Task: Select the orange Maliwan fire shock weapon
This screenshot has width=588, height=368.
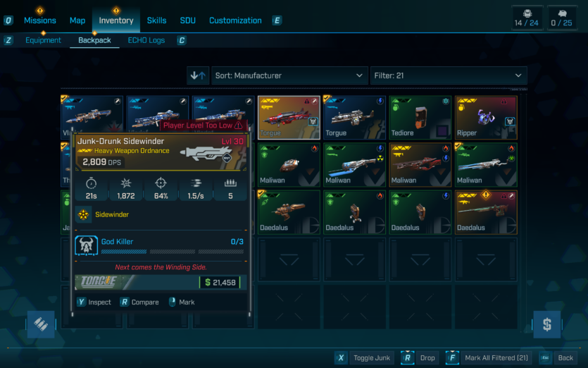Action: [420, 165]
